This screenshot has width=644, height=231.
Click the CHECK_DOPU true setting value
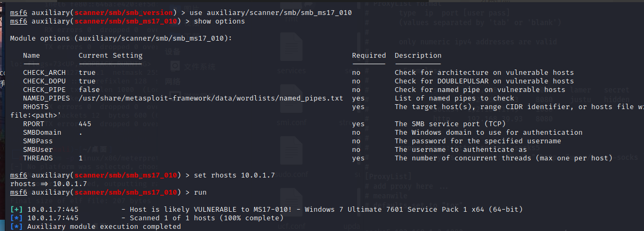tap(87, 81)
